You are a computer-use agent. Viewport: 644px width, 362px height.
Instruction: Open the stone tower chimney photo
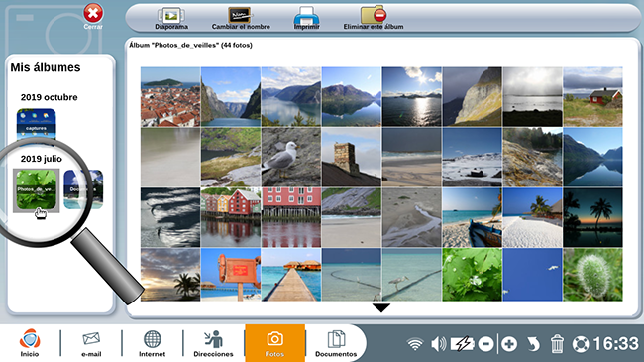pyautogui.click(x=351, y=157)
